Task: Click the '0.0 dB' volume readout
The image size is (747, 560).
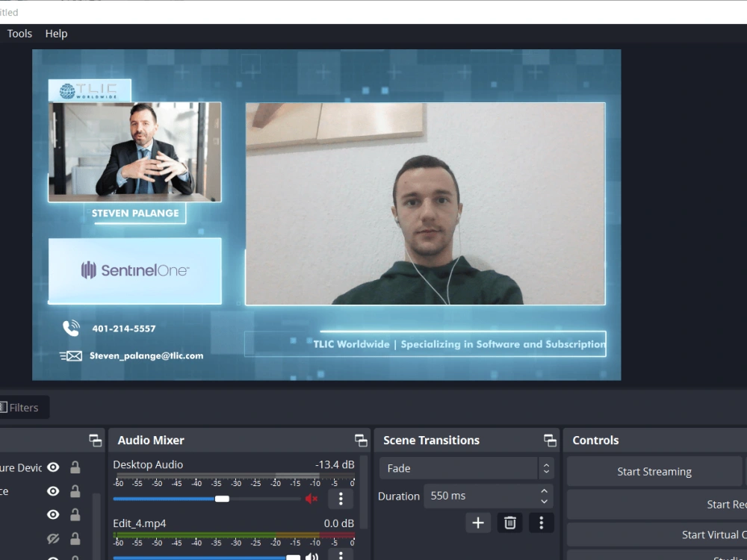Action: click(x=339, y=523)
